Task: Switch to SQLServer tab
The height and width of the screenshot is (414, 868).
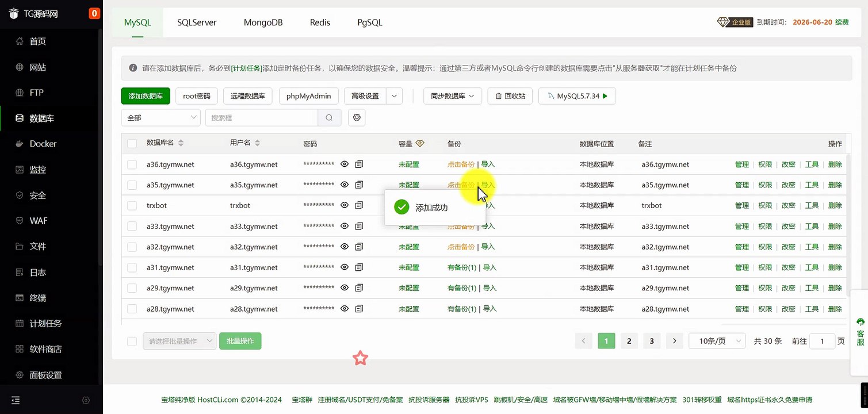Action: 197,22
